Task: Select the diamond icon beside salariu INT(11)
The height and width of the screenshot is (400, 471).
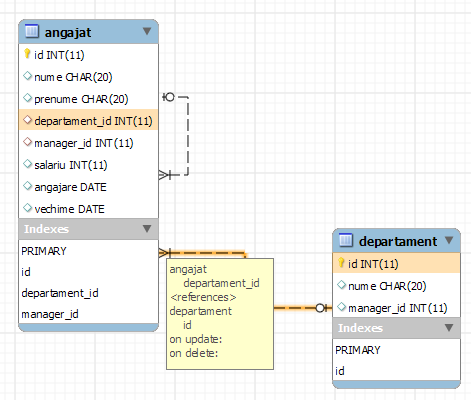Action: tap(27, 164)
